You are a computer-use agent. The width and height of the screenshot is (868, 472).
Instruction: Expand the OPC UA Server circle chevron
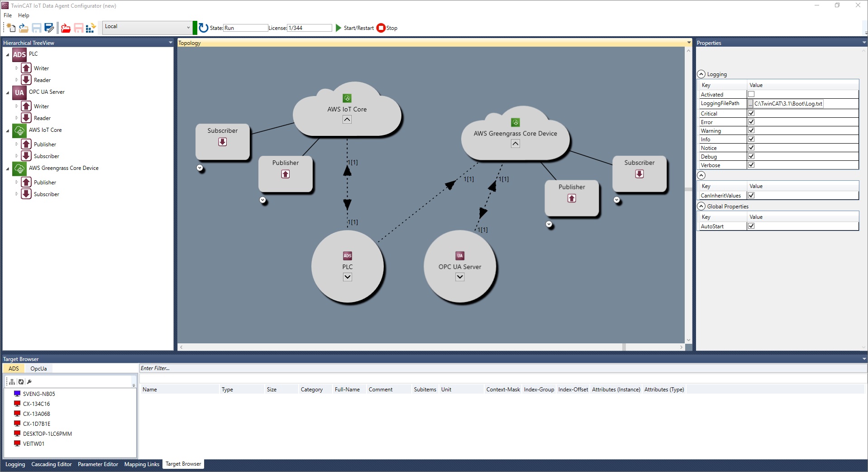(460, 277)
